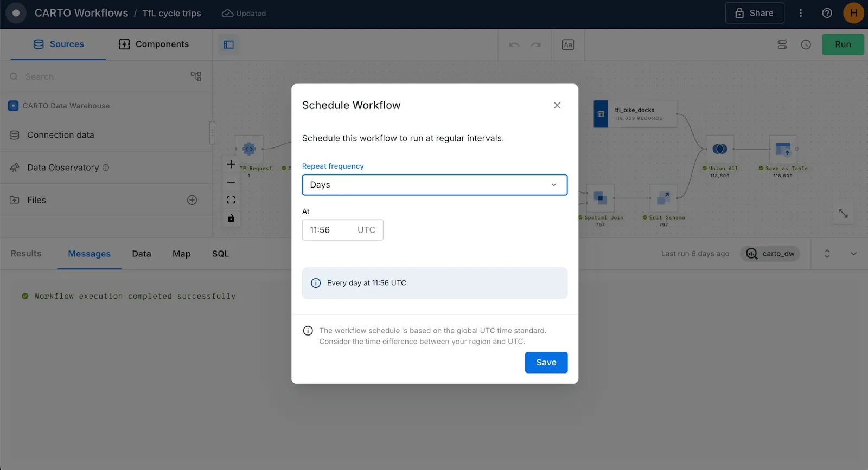This screenshot has height=470, width=868.
Task: Toggle results panel height using up-down arrows
Action: click(827, 254)
